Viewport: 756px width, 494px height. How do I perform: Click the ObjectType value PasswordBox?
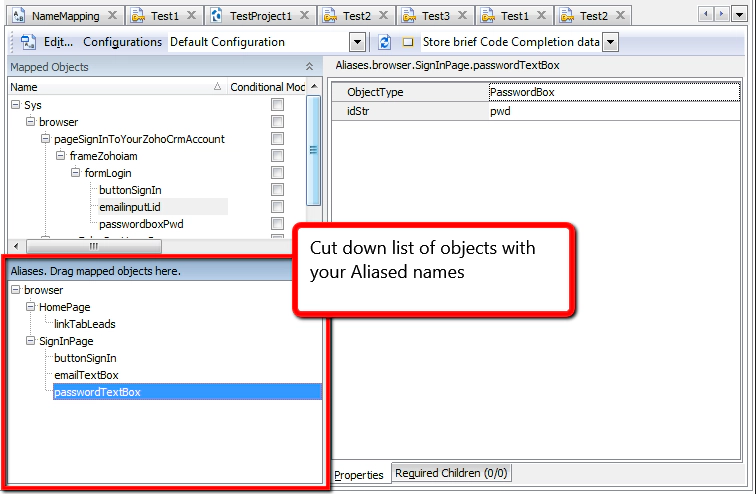[x=614, y=92]
